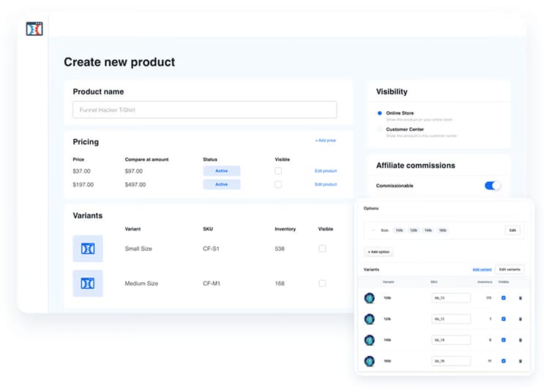
Task: Click the $497.00 compare at amount
Action: point(135,184)
